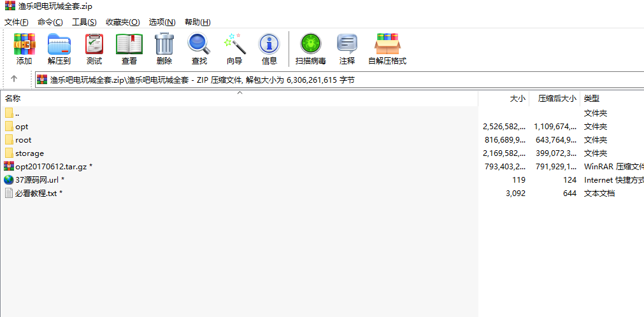Open the 命令(C) menu

(50, 22)
